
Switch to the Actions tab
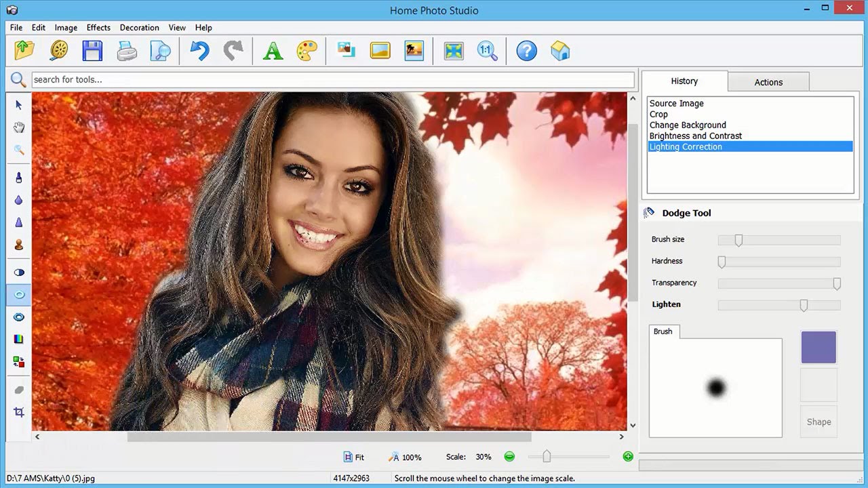tap(768, 82)
